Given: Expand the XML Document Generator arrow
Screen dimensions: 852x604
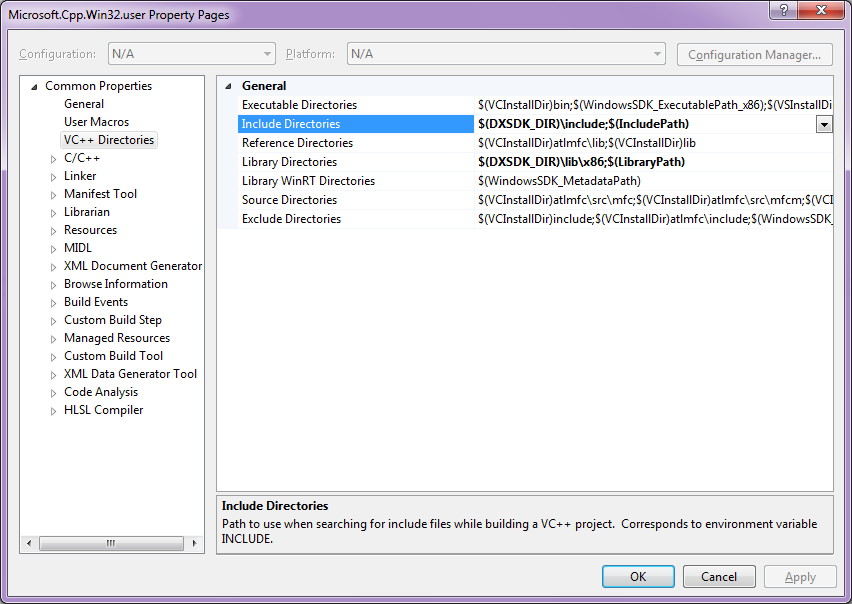Looking at the screenshot, I should pos(53,266).
